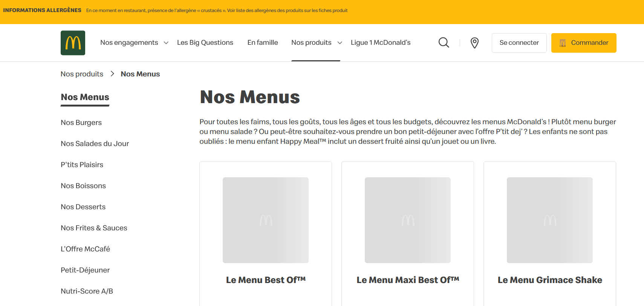Open Ligue 1 McDonald's link

[381, 43]
